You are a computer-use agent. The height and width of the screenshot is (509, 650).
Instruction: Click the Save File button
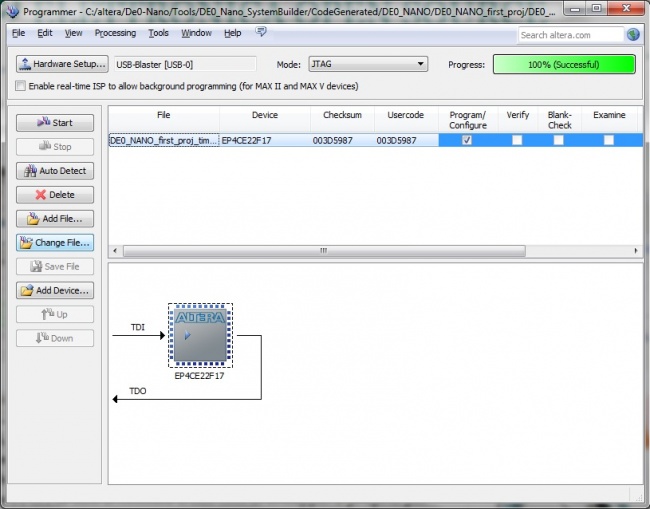point(55,267)
